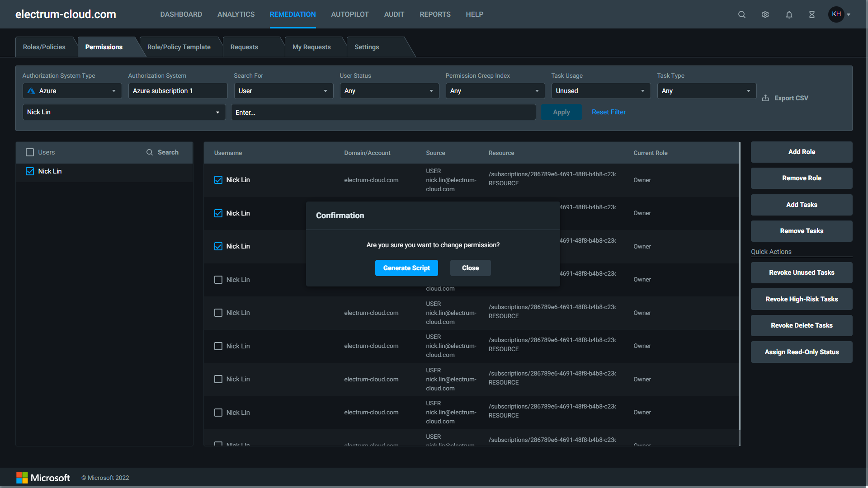The height and width of the screenshot is (488, 868).
Task: Go to the REPORTS menu
Action: tap(435, 14)
